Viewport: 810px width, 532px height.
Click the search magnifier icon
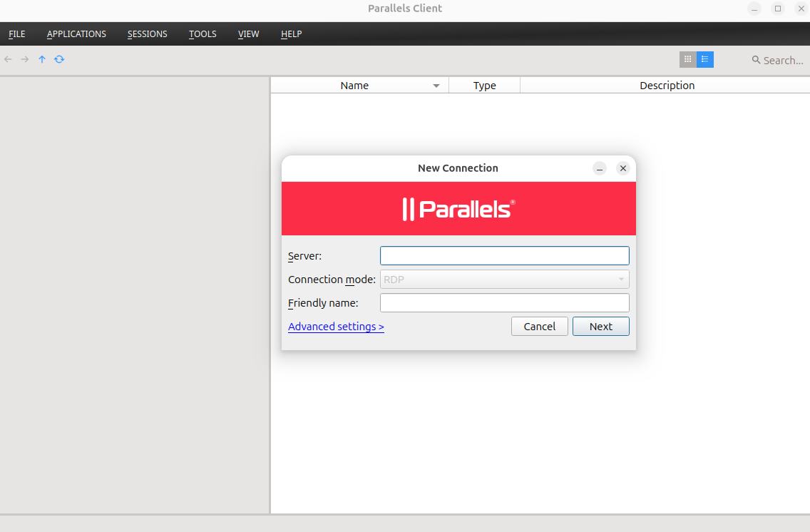click(756, 60)
